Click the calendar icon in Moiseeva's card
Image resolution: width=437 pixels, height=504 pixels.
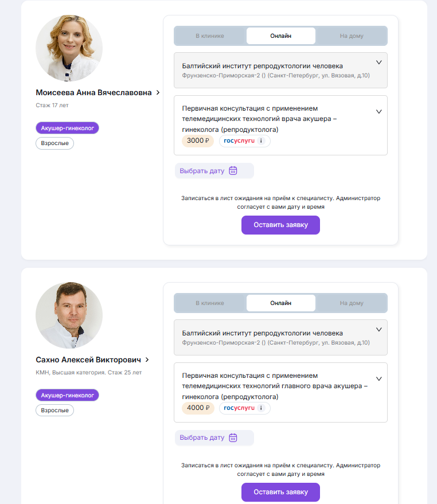pos(233,170)
